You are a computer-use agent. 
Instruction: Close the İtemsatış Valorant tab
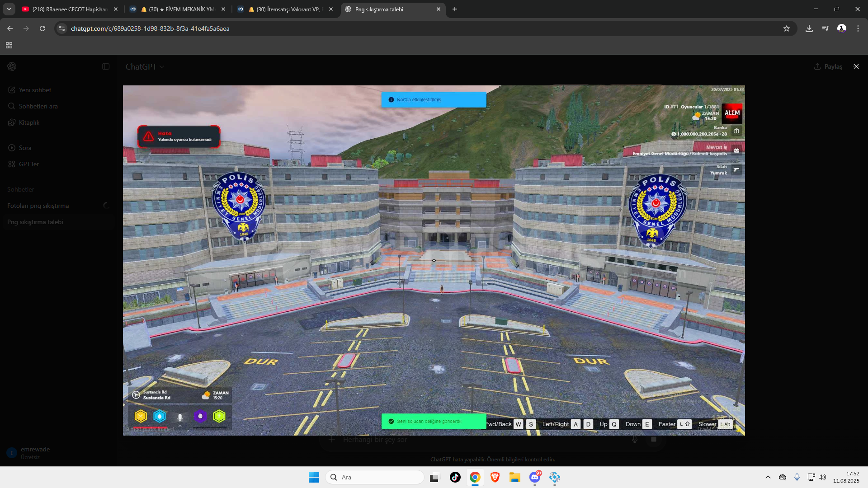click(331, 9)
